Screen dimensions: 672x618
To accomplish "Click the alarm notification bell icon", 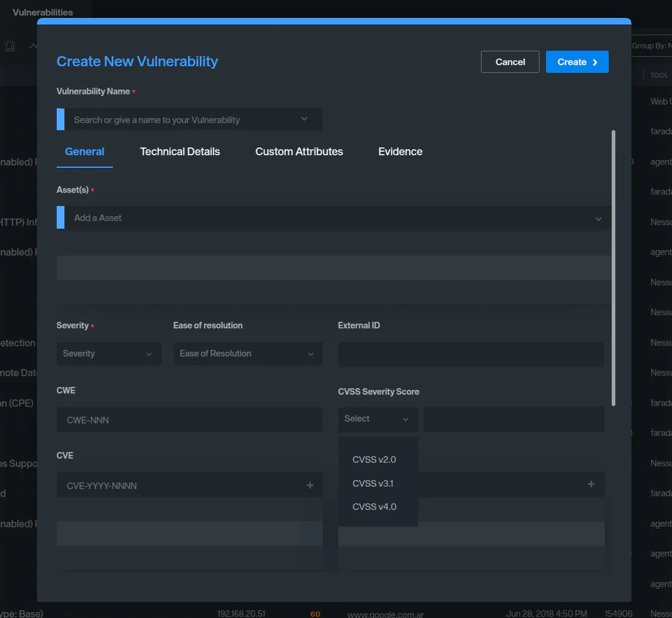I will click(10, 45).
